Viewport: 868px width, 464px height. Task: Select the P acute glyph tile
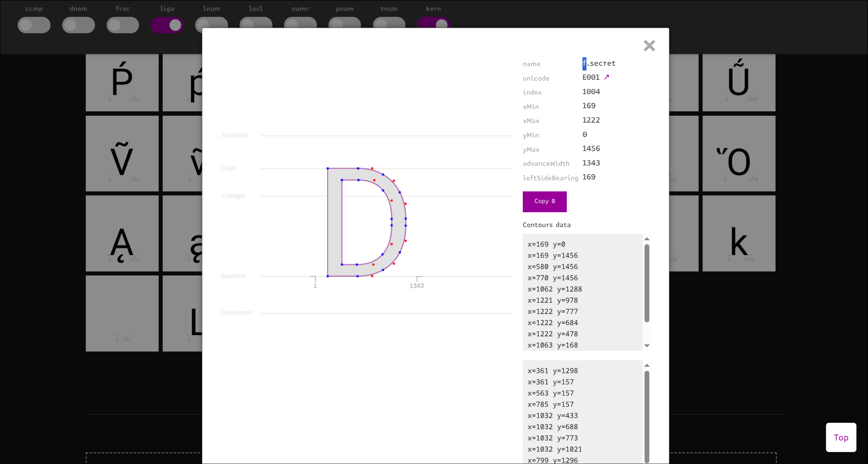(x=122, y=82)
